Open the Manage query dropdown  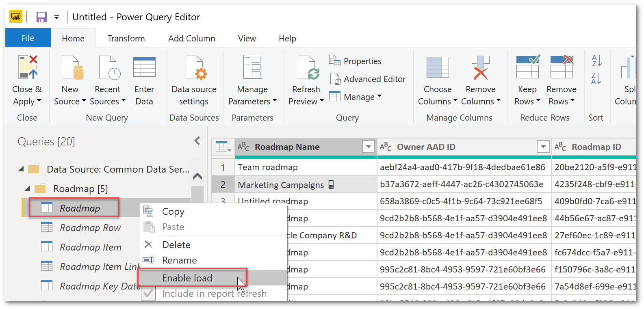tap(356, 97)
